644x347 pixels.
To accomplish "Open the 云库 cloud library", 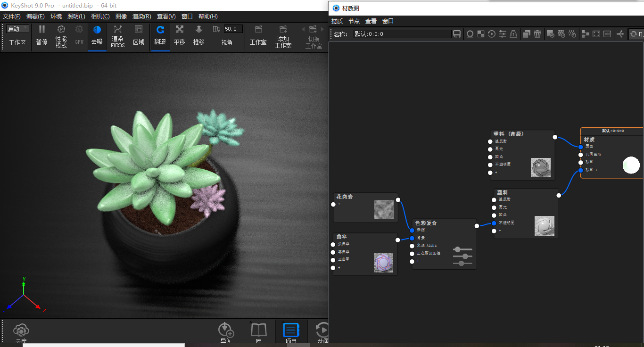I will point(21,331).
